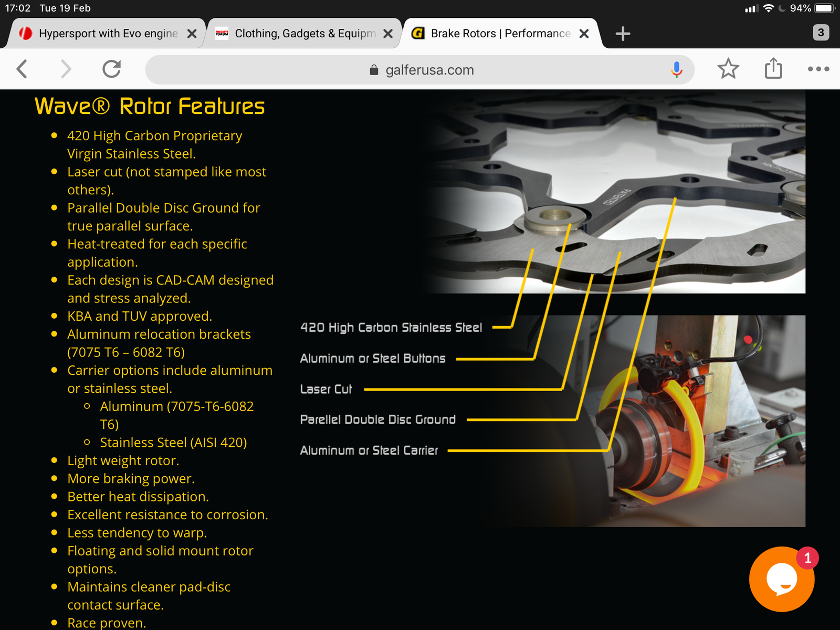Screen dimensions: 840x630
Task: Tap the 17:02 clock in status bar
Action: [x=18, y=8]
